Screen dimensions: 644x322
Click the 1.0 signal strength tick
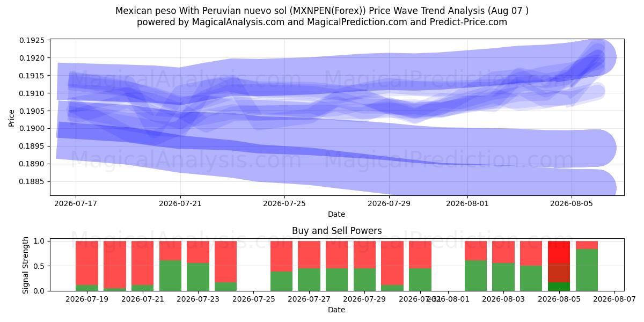(x=40, y=241)
